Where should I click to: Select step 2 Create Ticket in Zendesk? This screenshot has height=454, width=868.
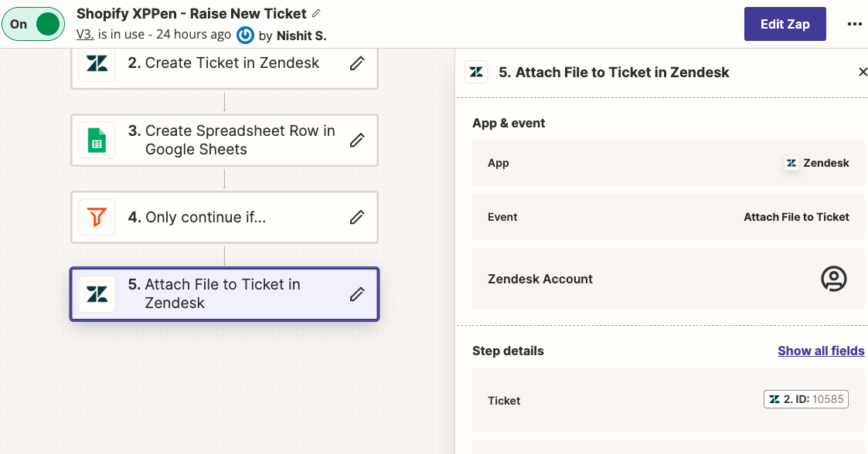click(224, 67)
